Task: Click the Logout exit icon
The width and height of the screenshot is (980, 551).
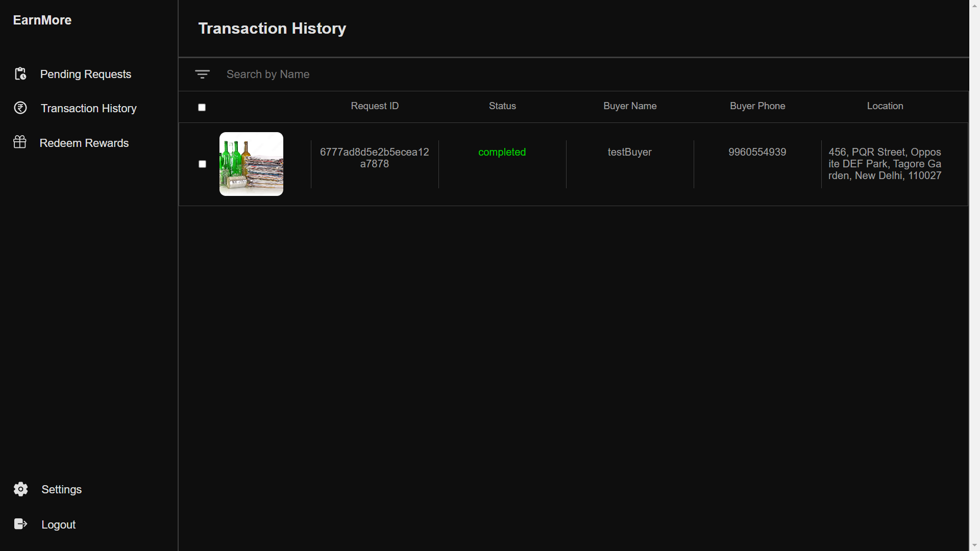Action: tap(21, 524)
